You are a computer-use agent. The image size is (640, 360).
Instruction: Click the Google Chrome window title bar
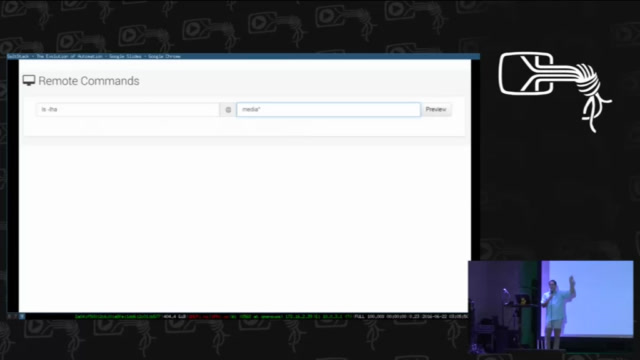243,56
